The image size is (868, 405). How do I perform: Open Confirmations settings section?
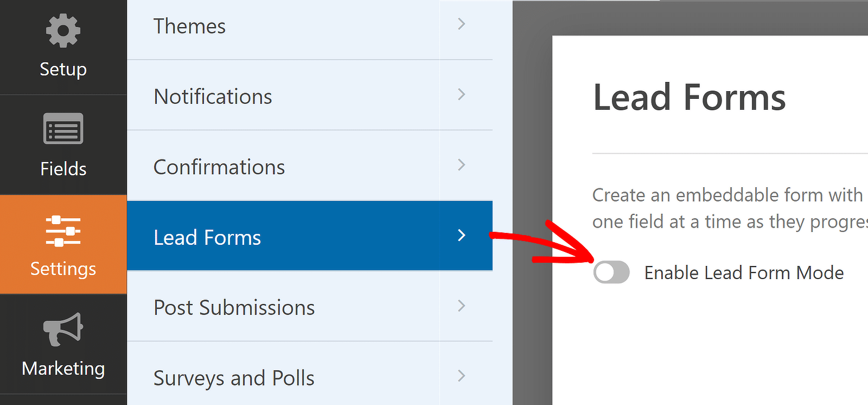pos(219,167)
